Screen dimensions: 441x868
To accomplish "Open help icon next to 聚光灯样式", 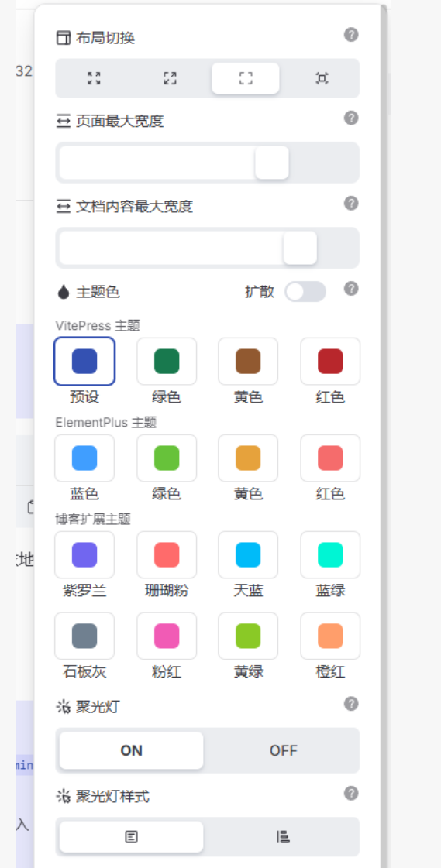I will [351, 793].
